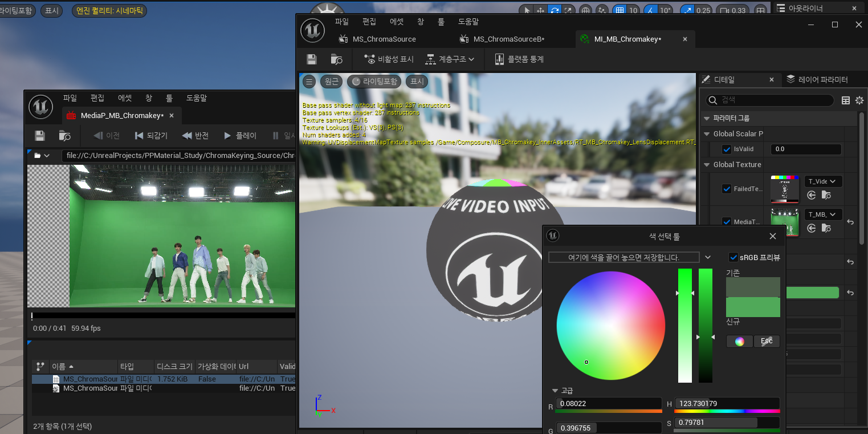Sort the media list by the 이름 column
868x434 pixels.
coord(83,366)
